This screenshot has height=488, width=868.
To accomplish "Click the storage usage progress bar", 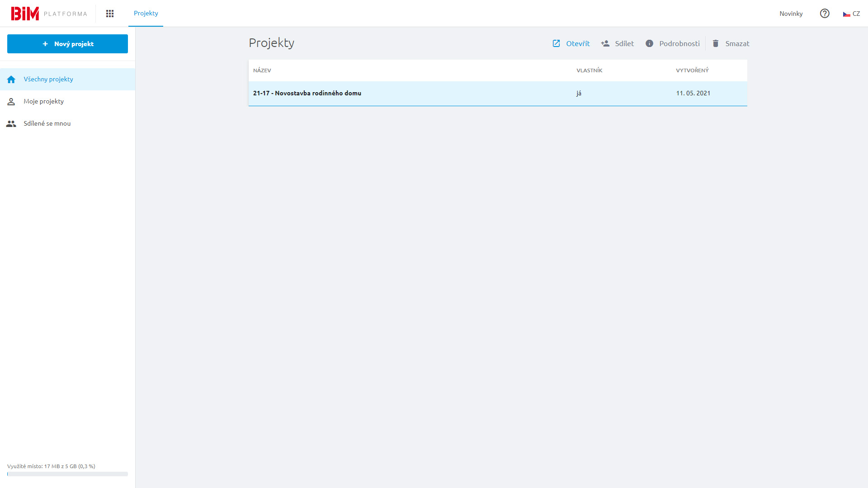I will (67, 474).
